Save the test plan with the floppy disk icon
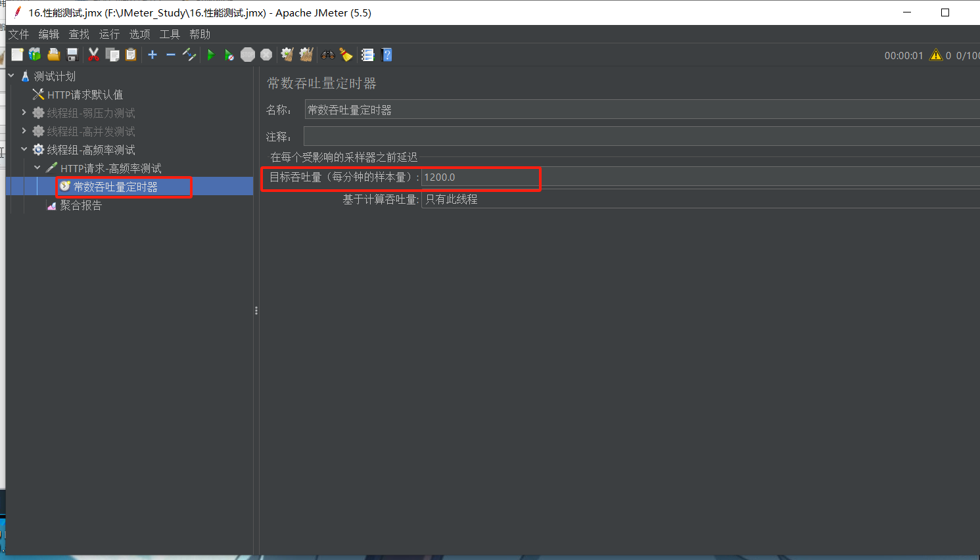Screen dimensions: 980x560 pos(72,55)
